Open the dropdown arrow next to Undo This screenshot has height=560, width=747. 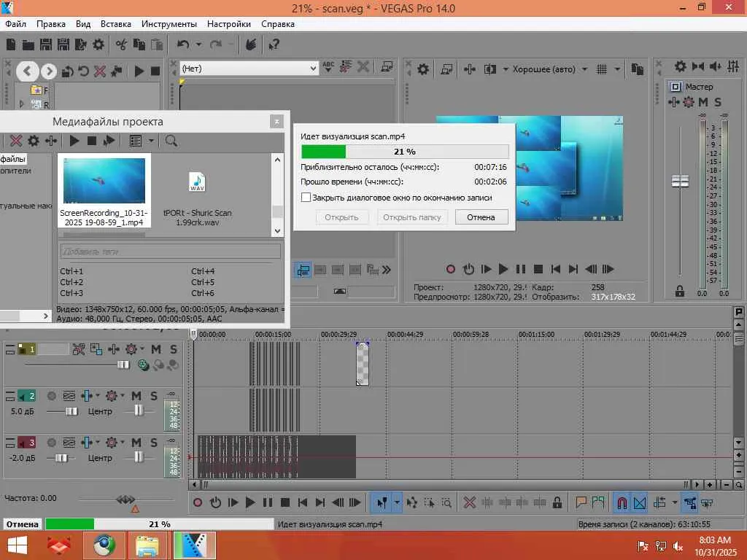click(x=198, y=44)
